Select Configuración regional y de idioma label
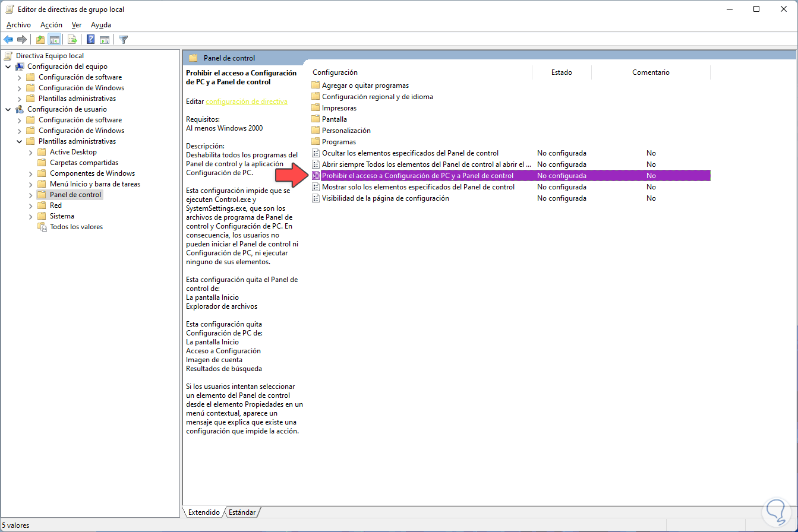This screenshot has width=798, height=532. coord(377,97)
